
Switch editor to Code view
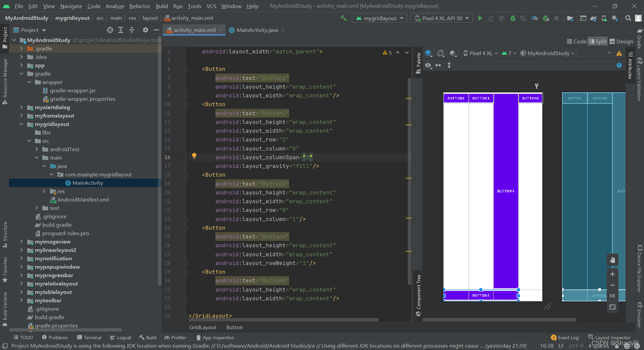click(577, 41)
